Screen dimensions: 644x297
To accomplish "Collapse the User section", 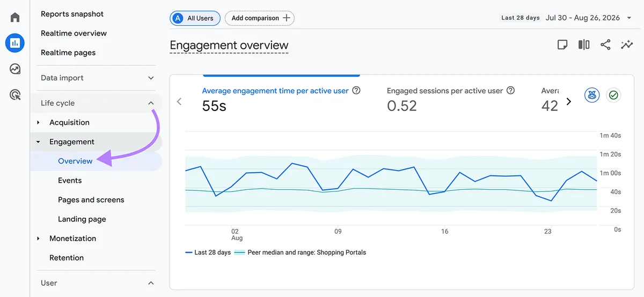I will coord(151,283).
